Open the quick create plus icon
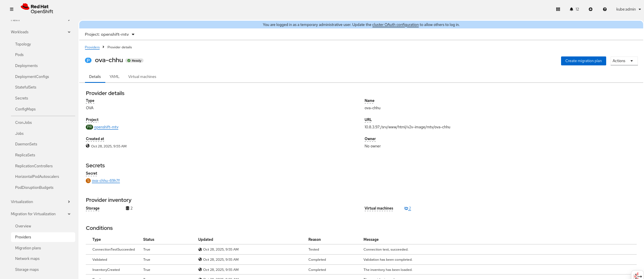The height and width of the screenshot is (279, 644). (590, 9)
